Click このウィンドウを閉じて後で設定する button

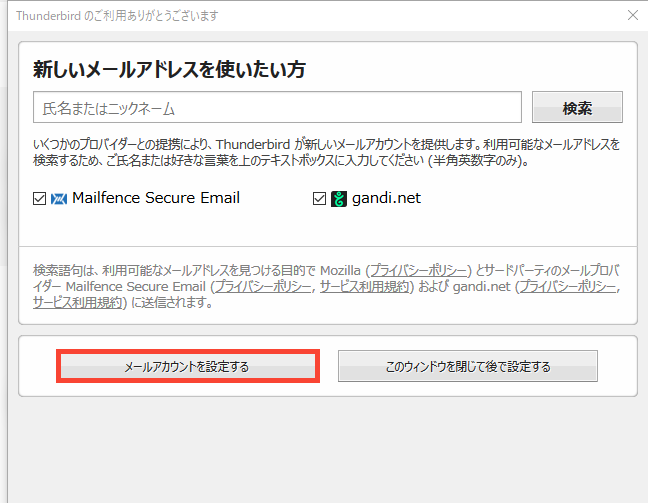[468, 366]
